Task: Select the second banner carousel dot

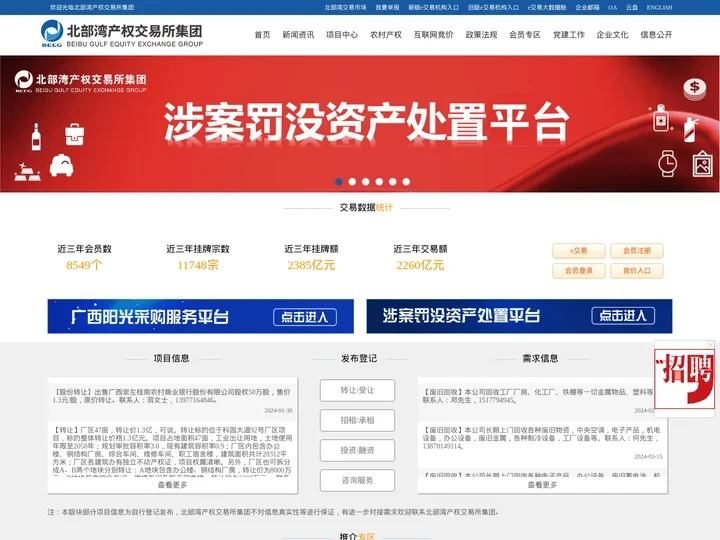Action: 352,182
